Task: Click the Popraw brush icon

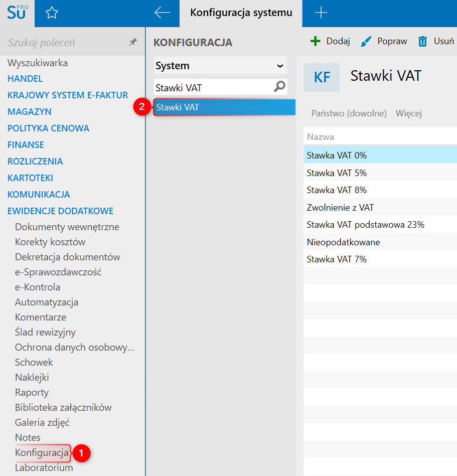Action: [x=367, y=41]
